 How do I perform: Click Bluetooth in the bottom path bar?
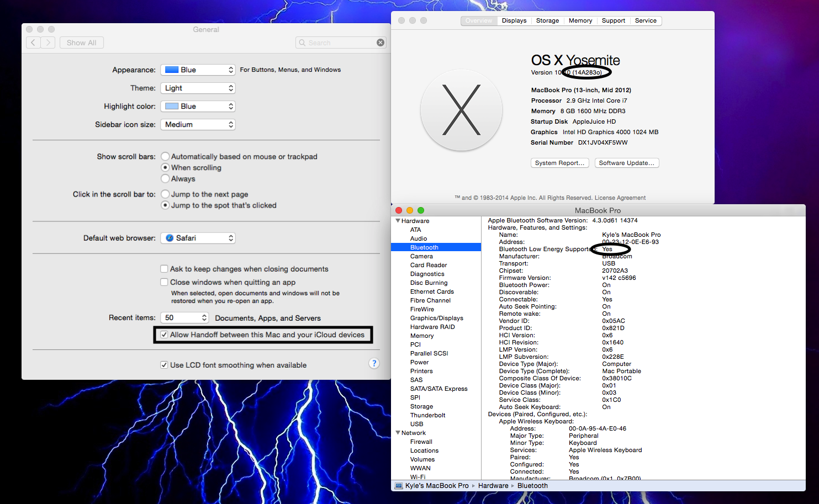(x=532, y=486)
